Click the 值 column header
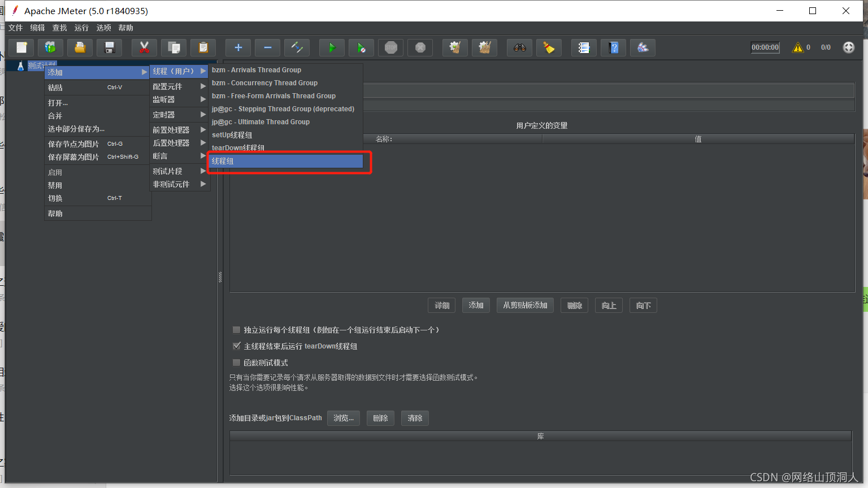This screenshot has height=488, width=868. (698, 139)
